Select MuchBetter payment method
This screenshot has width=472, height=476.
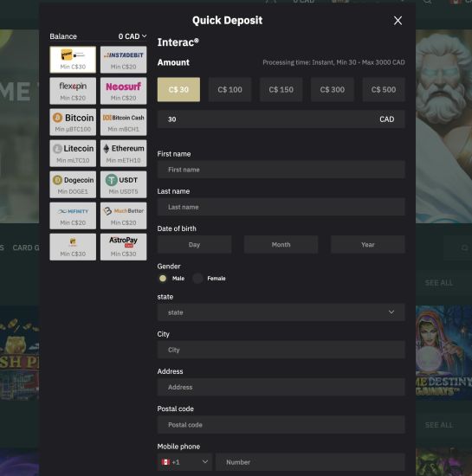tap(123, 215)
